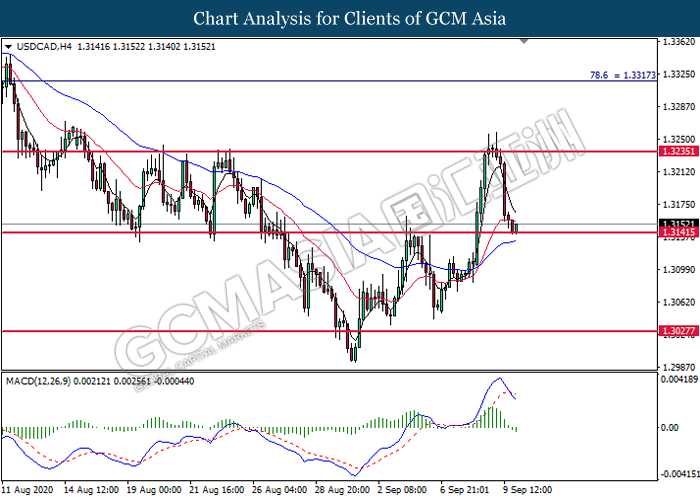Click the black current price tag 1.31521
700x500 pixels.
(x=679, y=223)
